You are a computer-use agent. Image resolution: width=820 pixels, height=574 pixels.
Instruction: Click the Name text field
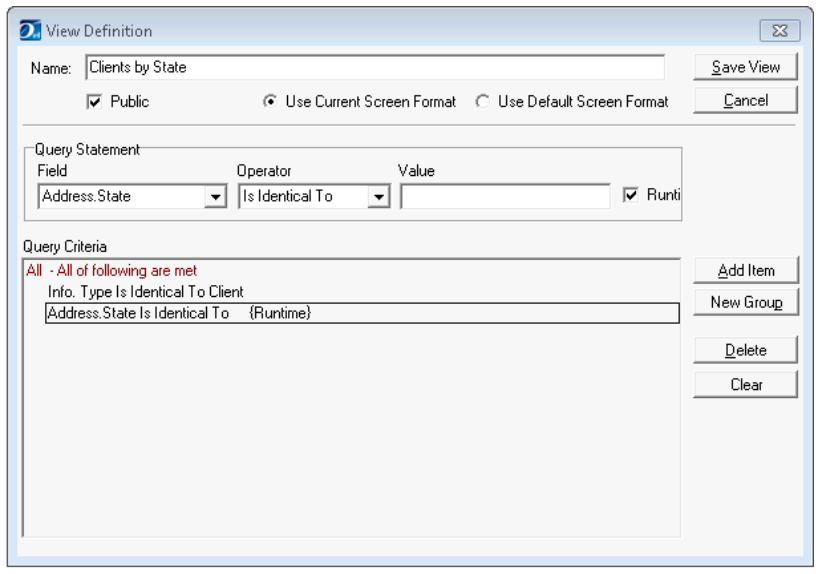374,68
